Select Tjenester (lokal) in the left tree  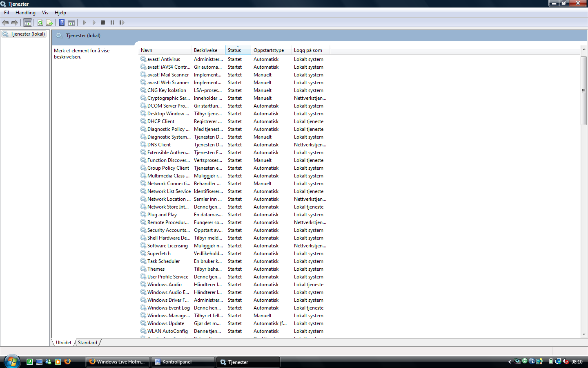(x=28, y=34)
